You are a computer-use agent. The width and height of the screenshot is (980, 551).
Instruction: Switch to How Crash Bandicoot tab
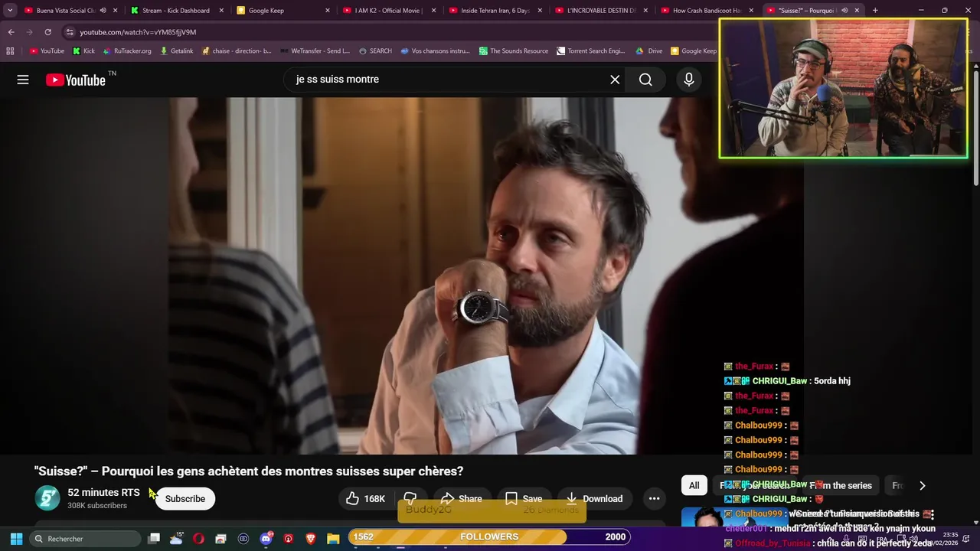click(x=706, y=11)
